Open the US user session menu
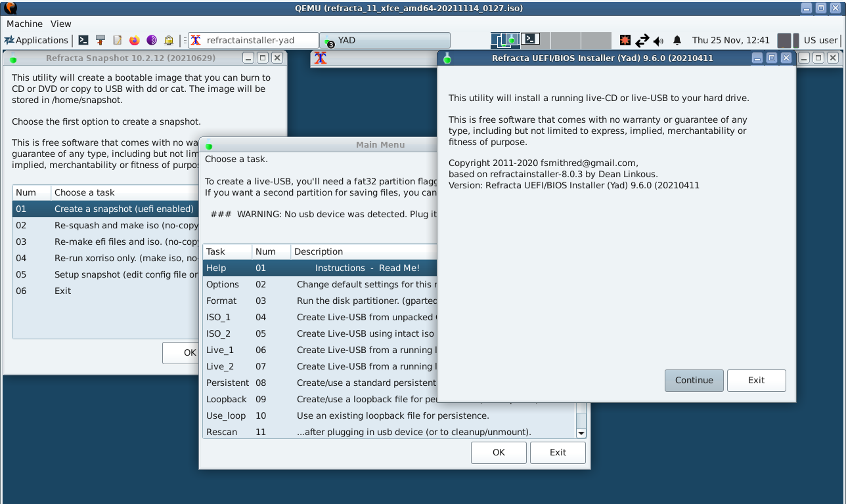Image resolution: width=846 pixels, height=504 pixels. 820,40
